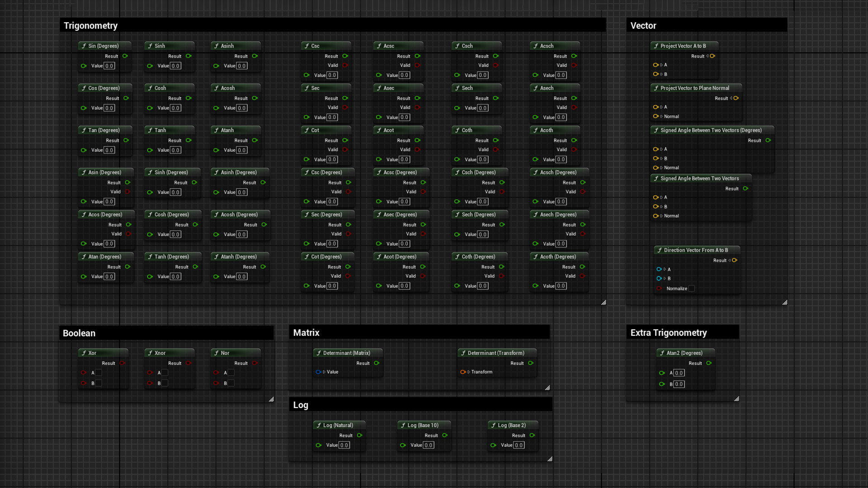Toggle the B checkbox on Xnor node

[165, 383]
